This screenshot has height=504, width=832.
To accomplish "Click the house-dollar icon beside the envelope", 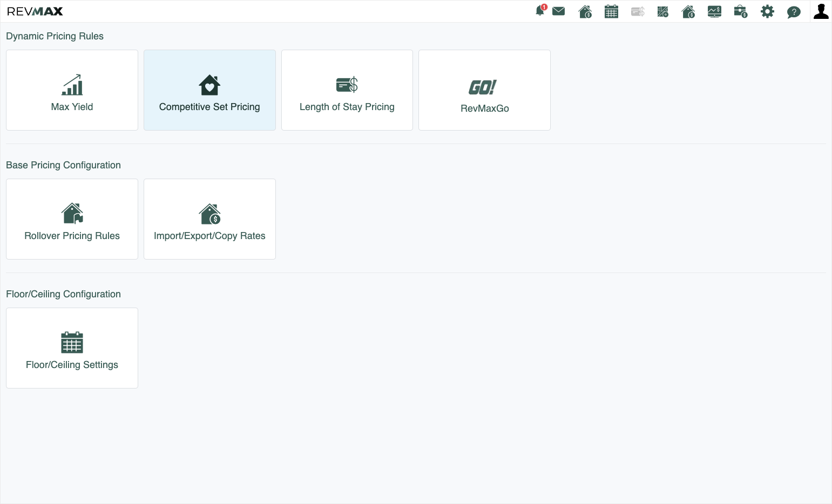I will [x=585, y=11].
